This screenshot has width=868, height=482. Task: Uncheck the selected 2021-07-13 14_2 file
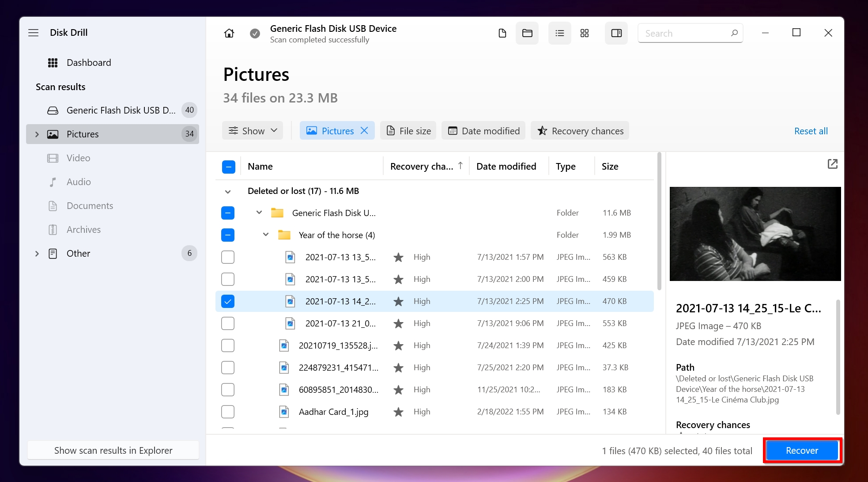pos(228,301)
